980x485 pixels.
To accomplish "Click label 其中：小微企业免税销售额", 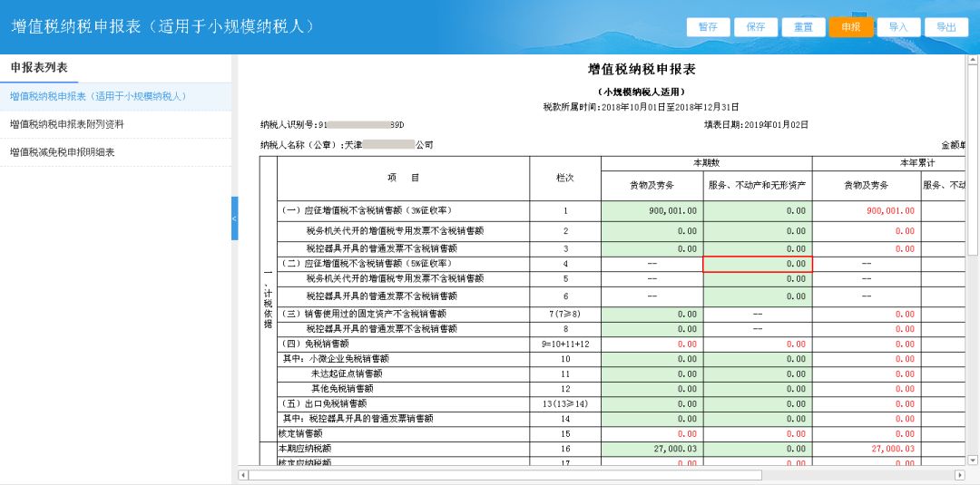I will point(337,359).
